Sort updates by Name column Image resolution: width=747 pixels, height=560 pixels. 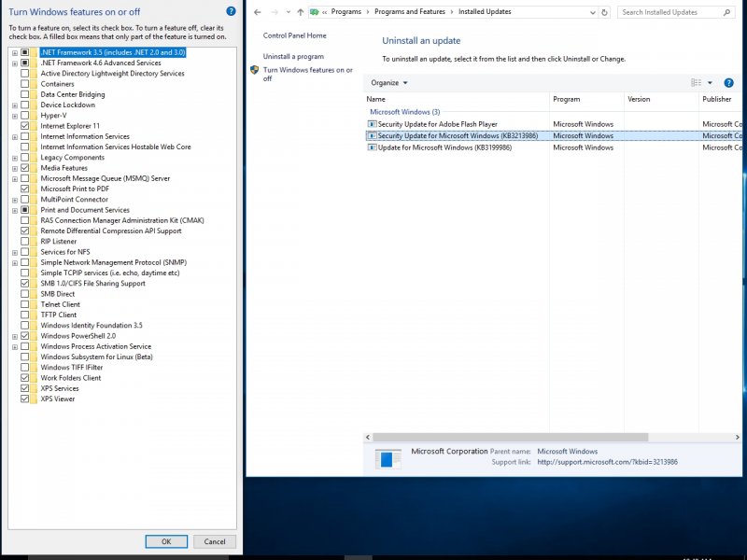(457, 99)
